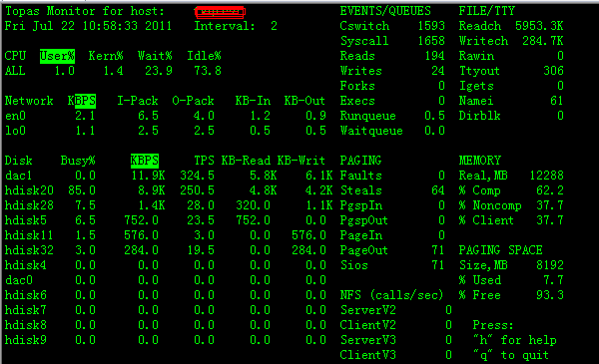
Task: Click the EVENTS/QUEUES section heading
Action: (385, 11)
